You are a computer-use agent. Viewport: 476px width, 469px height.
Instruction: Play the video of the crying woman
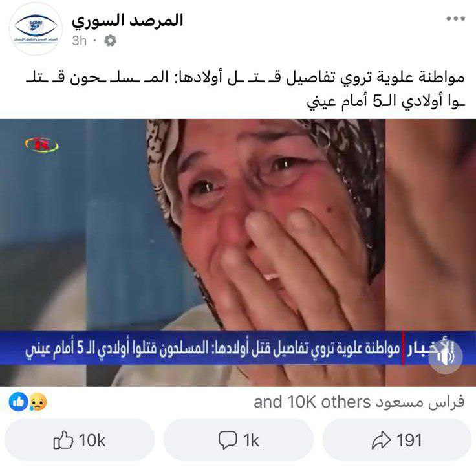pyautogui.click(x=238, y=252)
